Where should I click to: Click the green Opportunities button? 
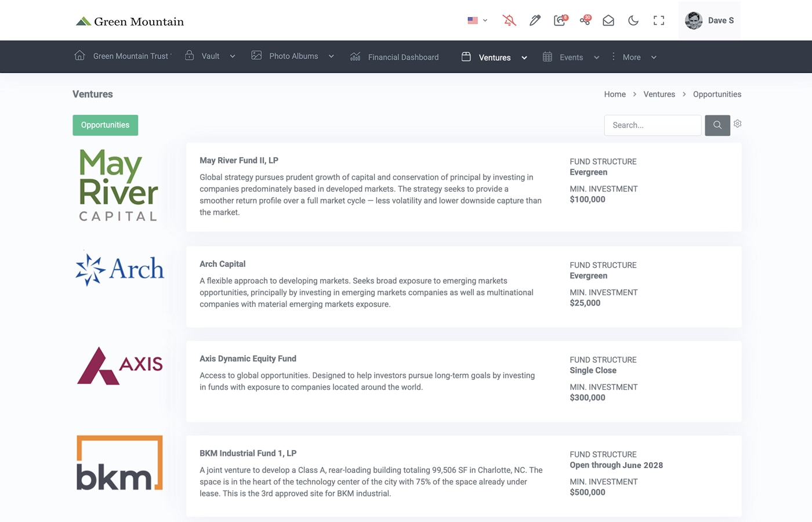pyautogui.click(x=105, y=125)
